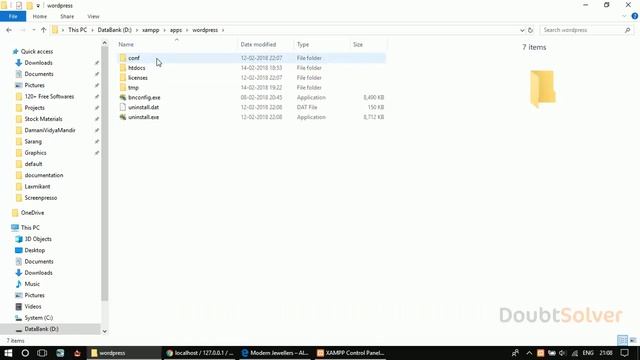Click navigation pane scroll down arrow

pos(104,331)
